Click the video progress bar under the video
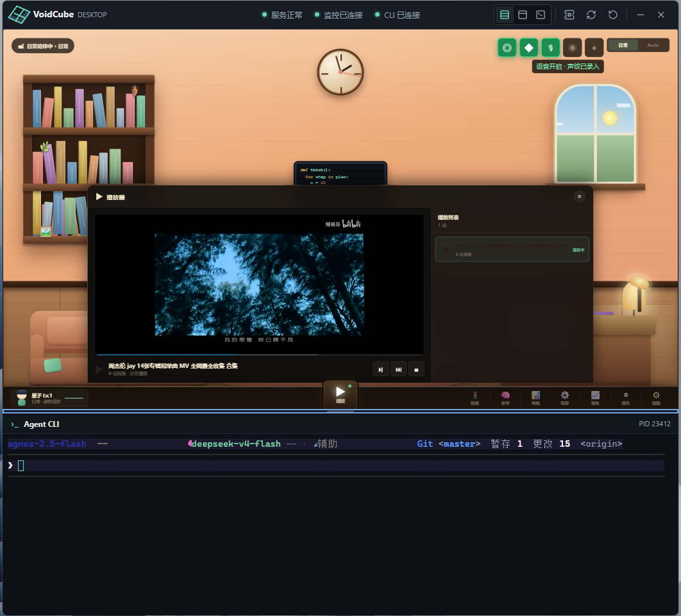Screen dimensions: 681x616 [x=259, y=354]
